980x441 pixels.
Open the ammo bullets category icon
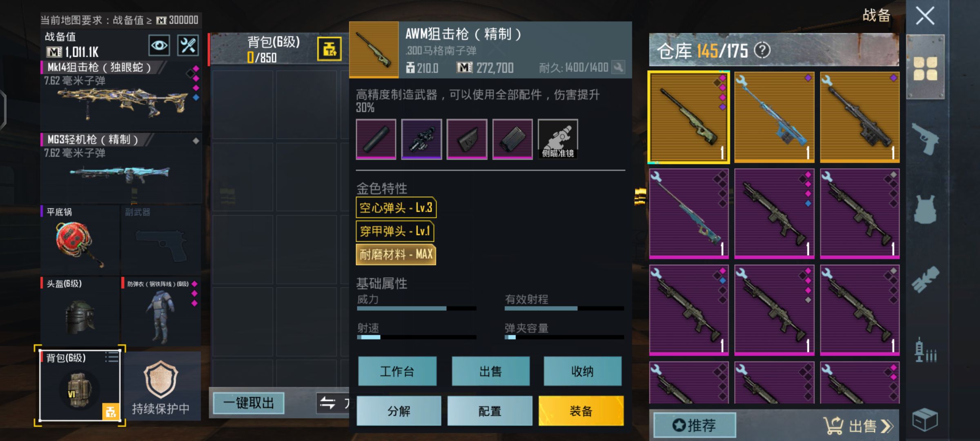click(925, 350)
